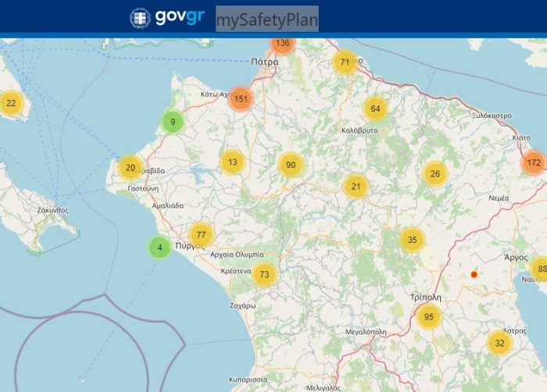Expand the cluster marker labeled 95

tap(428, 317)
